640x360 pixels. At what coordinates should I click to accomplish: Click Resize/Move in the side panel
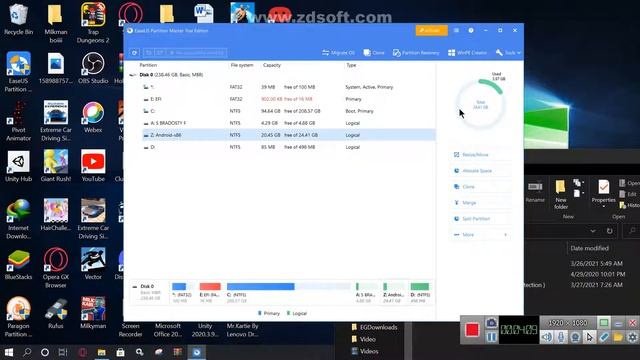coord(480,155)
